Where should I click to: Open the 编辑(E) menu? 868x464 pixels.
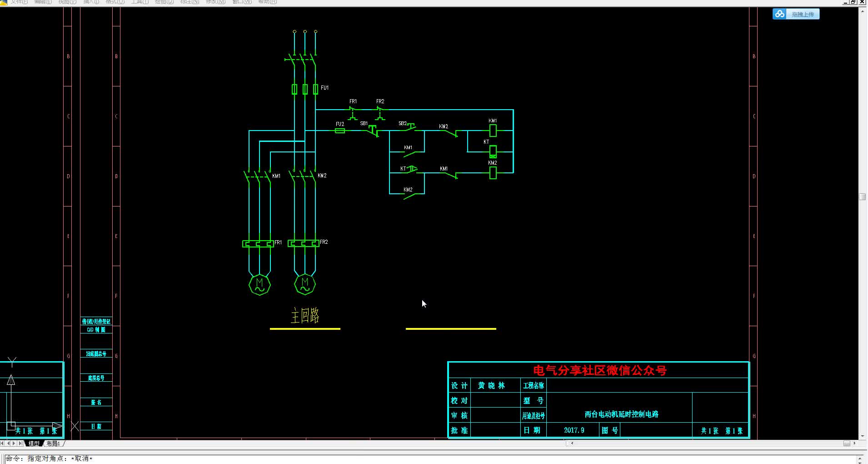coord(43,2)
